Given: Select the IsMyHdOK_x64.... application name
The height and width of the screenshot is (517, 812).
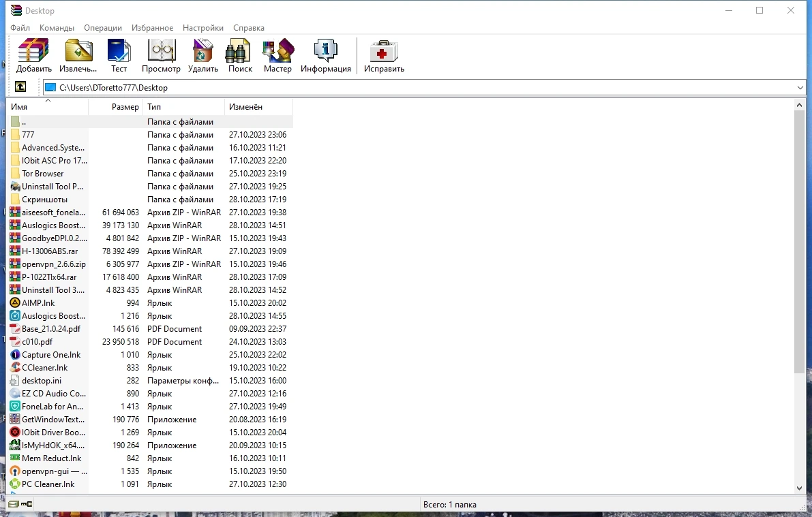Looking at the screenshot, I should click(52, 445).
